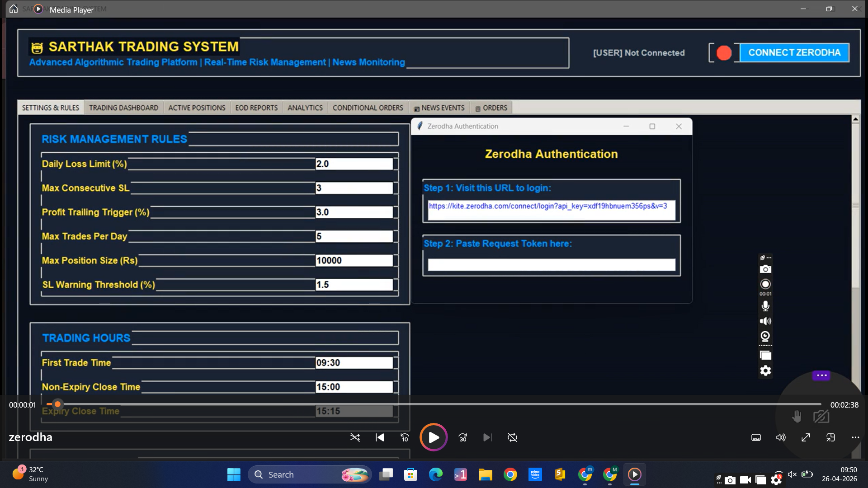868x488 pixels.
Task: Open recordings gallery on floating recorder toolbar
Action: [765, 356]
